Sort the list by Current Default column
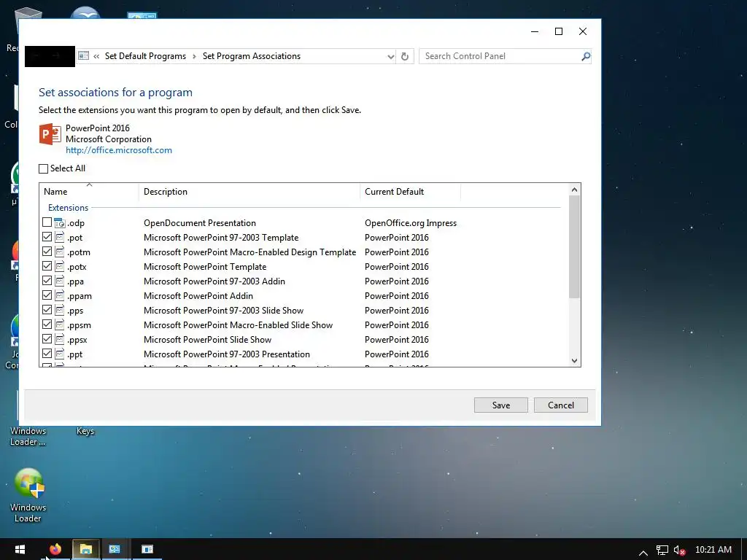This screenshot has height=560, width=747. [411, 192]
